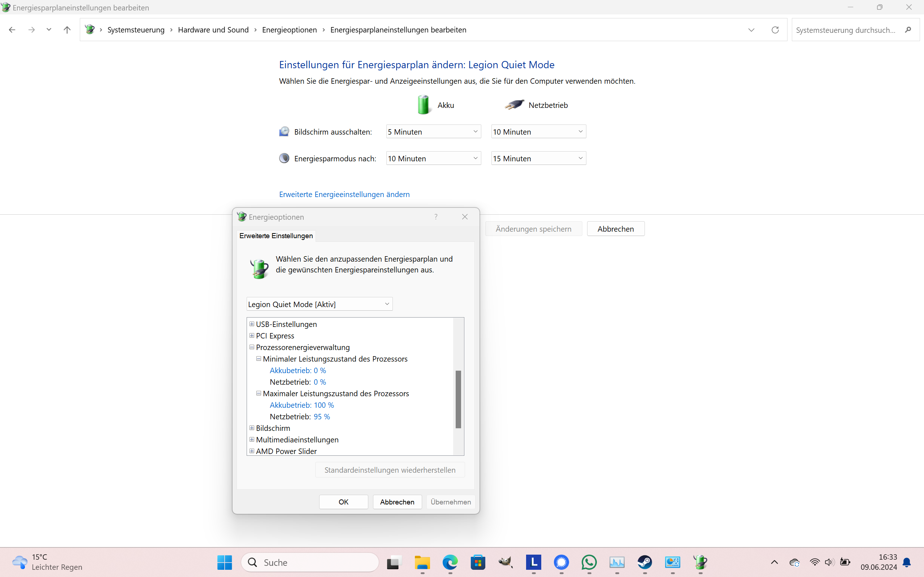This screenshot has height=577, width=924.
Task: Open WhatsApp from the taskbar
Action: [589, 563]
